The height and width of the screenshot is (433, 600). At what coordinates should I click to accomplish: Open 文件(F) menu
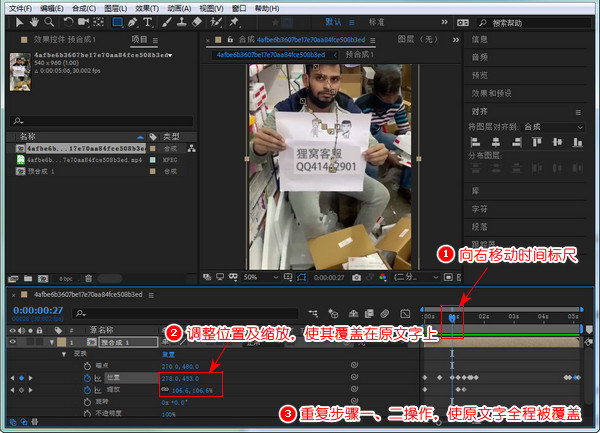click(x=21, y=8)
